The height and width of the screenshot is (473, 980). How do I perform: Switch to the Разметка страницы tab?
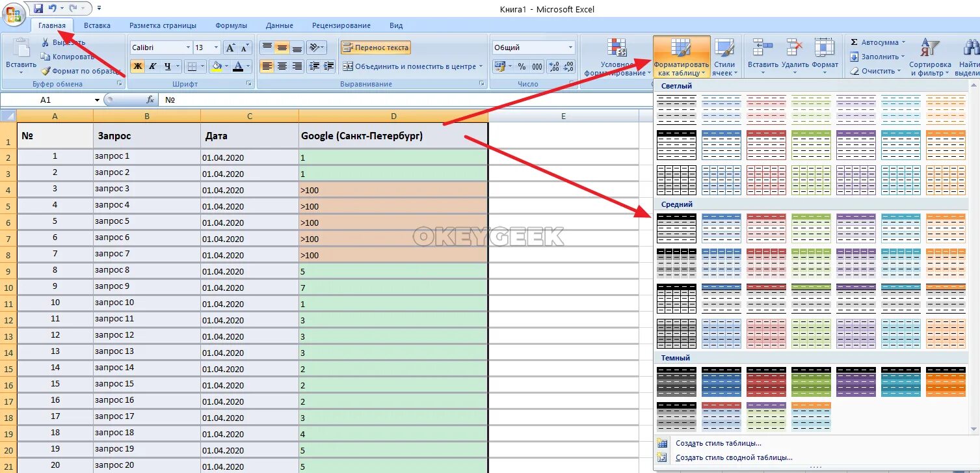(163, 25)
